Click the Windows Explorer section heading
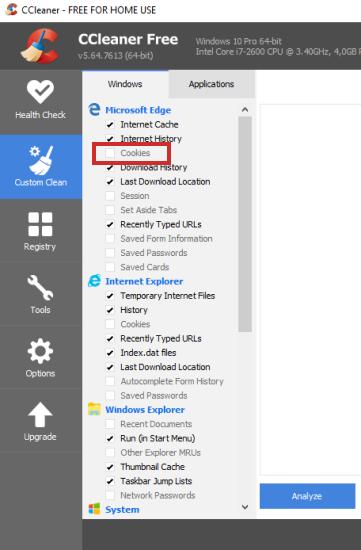Screen dimensions: 361x550 pyautogui.click(x=145, y=410)
